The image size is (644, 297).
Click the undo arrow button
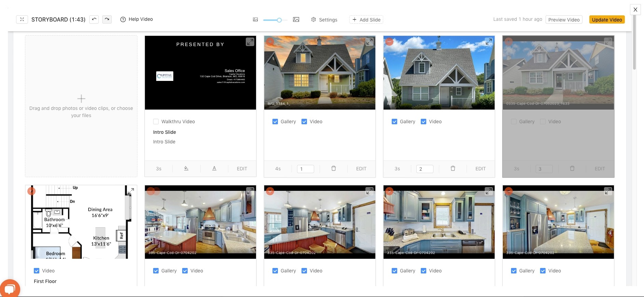click(x=94, y=19)
